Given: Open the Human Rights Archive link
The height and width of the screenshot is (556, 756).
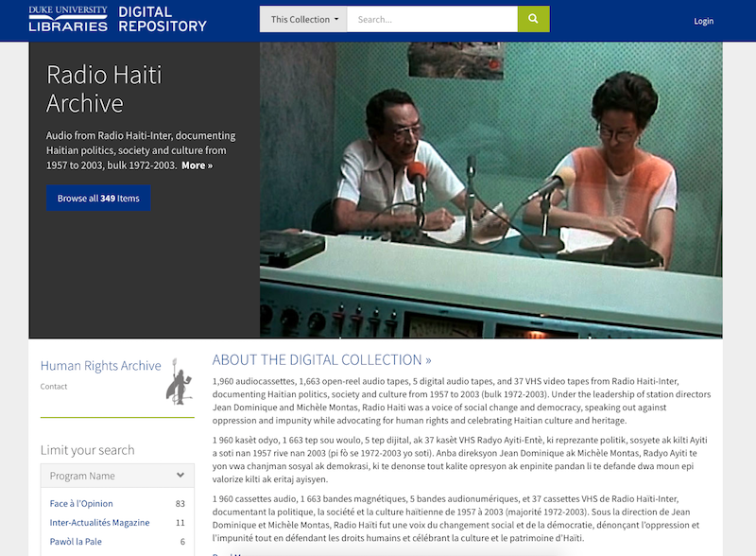Looking at the screenshot, I should (x=101, y=366).
